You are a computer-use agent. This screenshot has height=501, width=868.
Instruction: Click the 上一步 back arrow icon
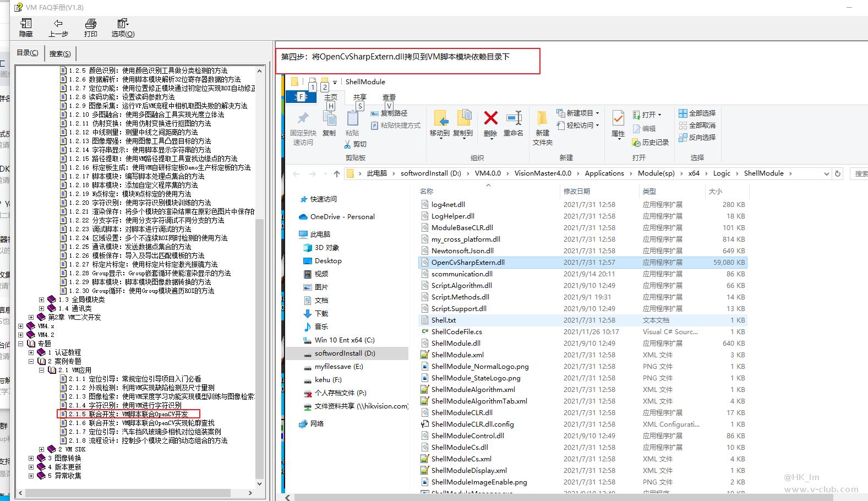[58, 24]
